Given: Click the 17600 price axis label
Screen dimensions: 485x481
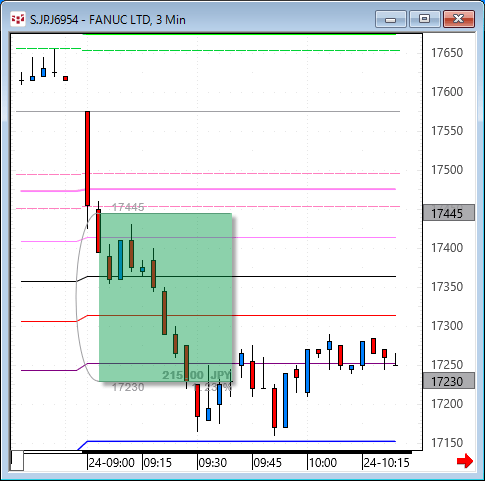Looking at the screenshot, I should (x=447, y=92).
